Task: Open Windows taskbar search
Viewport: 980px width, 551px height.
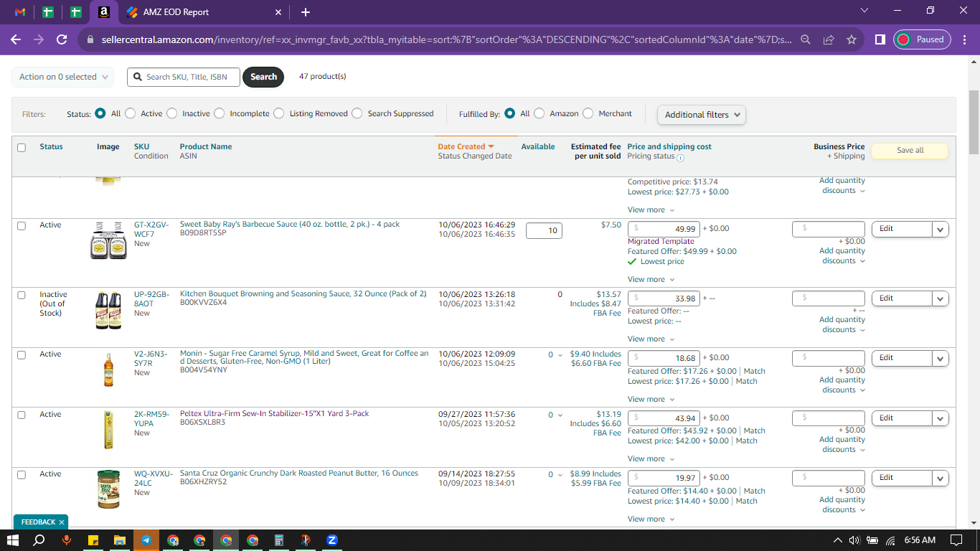Action: pyautogui.click(x=39, y=540)
